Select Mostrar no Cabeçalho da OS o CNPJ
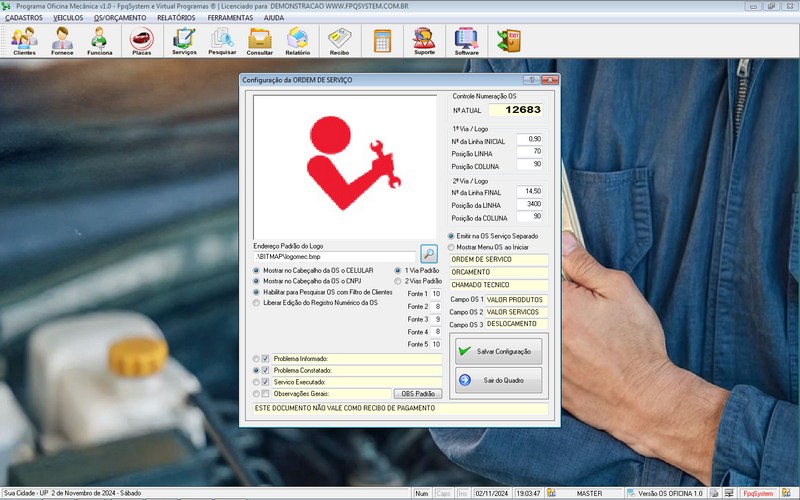This screenshot has width=800, height=500. point(257,281)
